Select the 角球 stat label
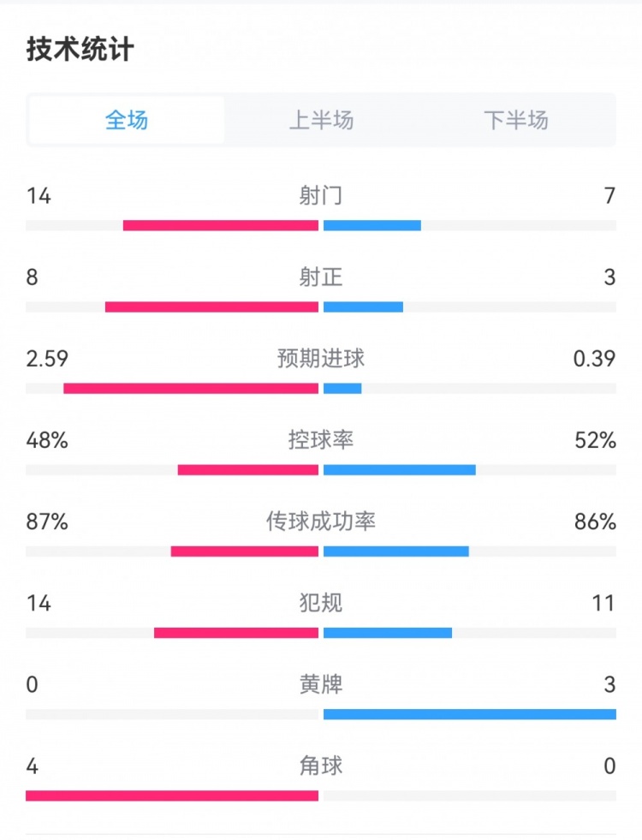The width and height of the screenshot is (642, 840). click(x=321, y=766)
